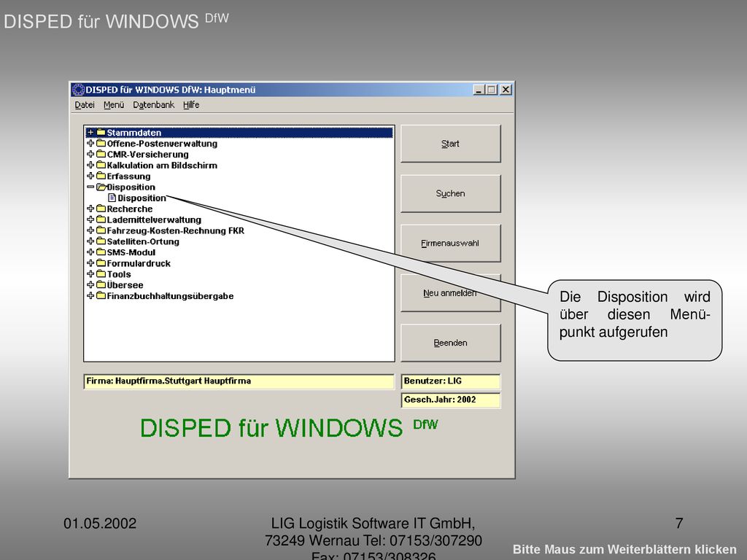
Task: Click the Finanzbuchhaltungsübergabe folder icon
Action: (x=101, y=296)
